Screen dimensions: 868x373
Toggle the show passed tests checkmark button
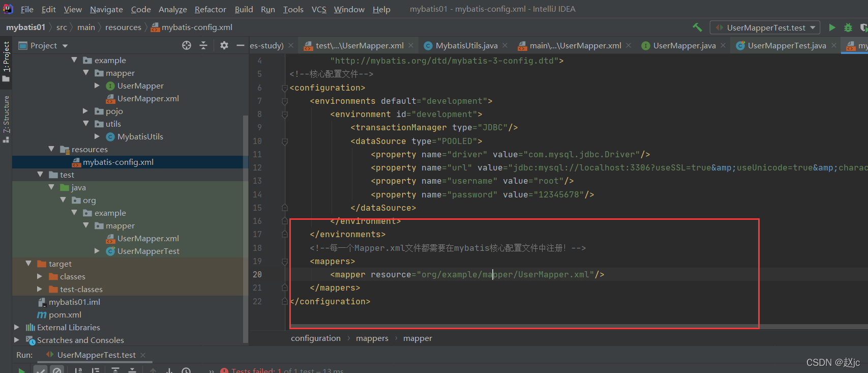[x=41, y=369]
